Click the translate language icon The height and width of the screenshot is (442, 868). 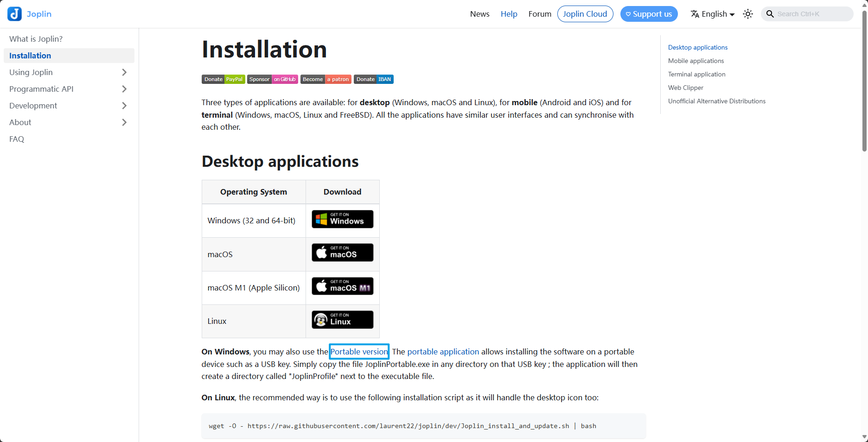pyautogui.click(x=695, y=14)
